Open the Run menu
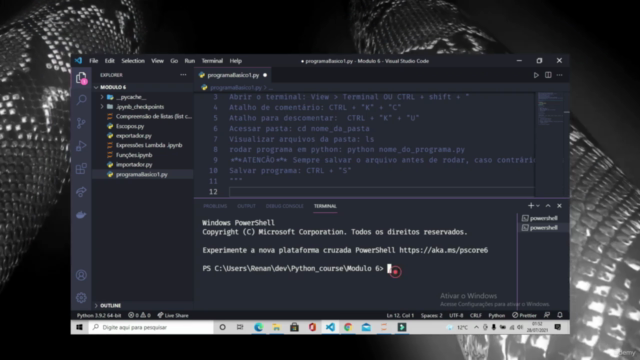This screenshot has width=640, height=360. [189, 61]
